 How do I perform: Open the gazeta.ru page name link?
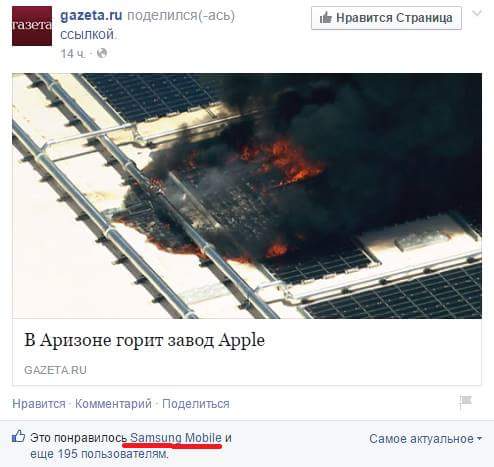point(91,15)
